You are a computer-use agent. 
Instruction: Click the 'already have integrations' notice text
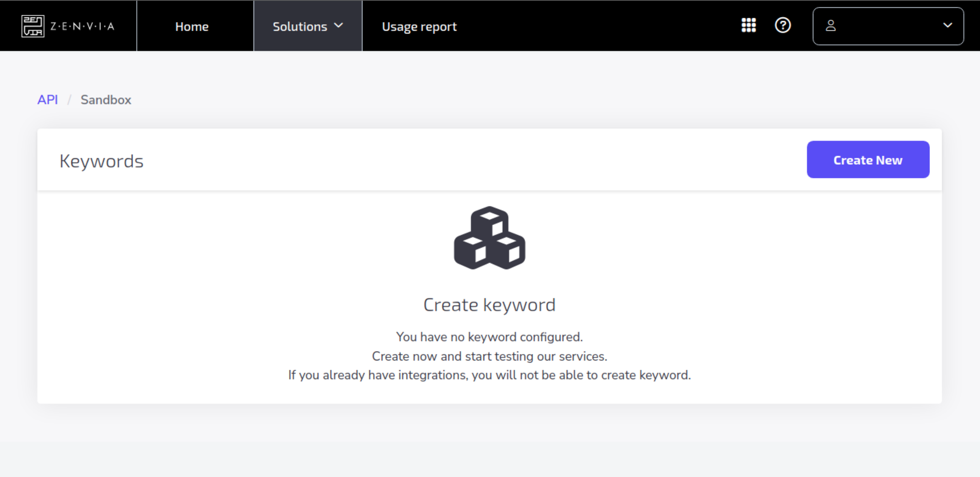(x=489, y=375)
